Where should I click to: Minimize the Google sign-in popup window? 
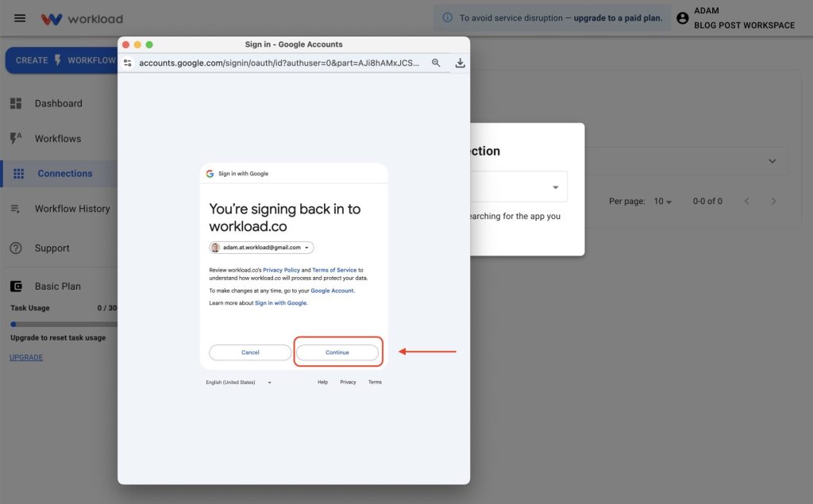[137, 44]
